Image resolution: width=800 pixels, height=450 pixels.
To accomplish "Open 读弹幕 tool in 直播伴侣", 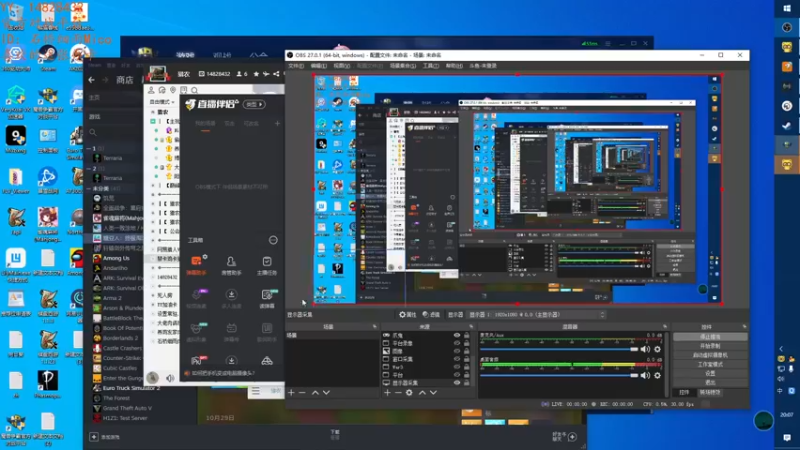I will (x=267, y=298).
